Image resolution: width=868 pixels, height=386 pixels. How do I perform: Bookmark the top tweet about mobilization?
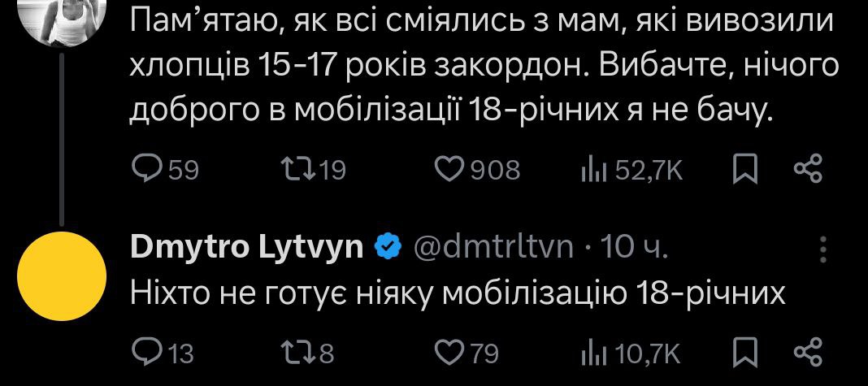coord(744,168)
